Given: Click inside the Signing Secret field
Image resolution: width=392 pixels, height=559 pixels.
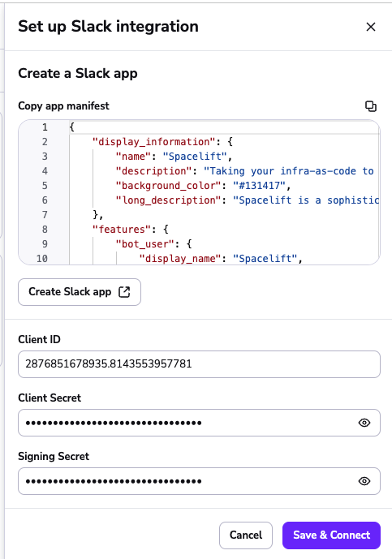Looking at the screenshot, I should pos(199,481).
